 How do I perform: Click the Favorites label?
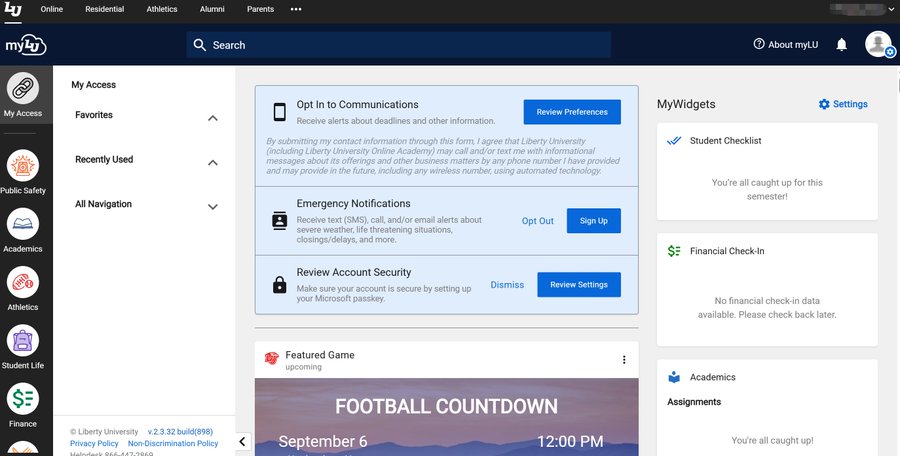pos(94,115)
